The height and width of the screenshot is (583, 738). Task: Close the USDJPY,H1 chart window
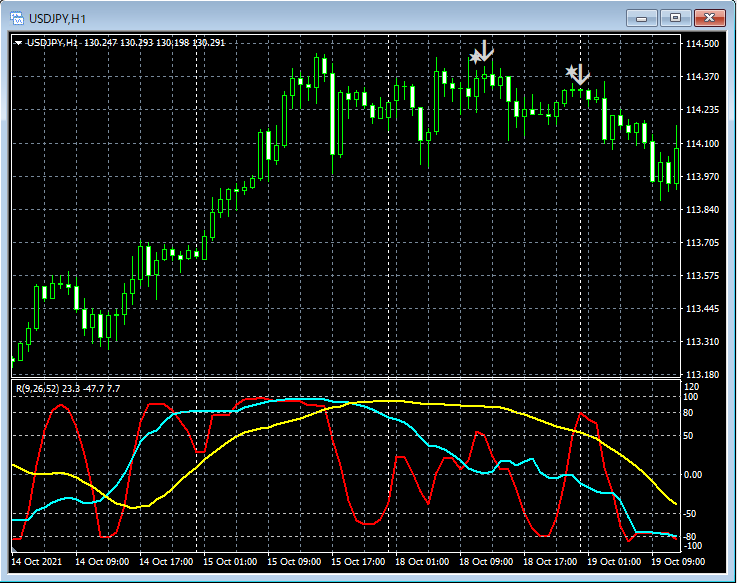coord(710,18)
